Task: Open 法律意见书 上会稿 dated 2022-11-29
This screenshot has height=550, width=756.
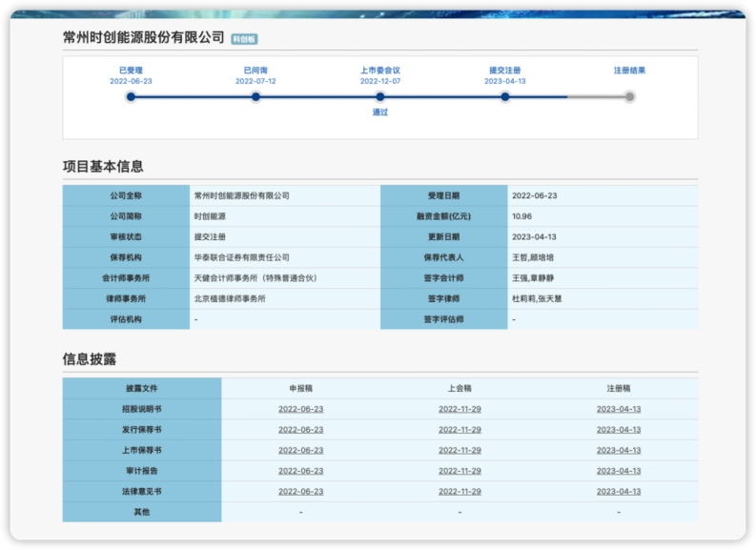Action: 460,492
